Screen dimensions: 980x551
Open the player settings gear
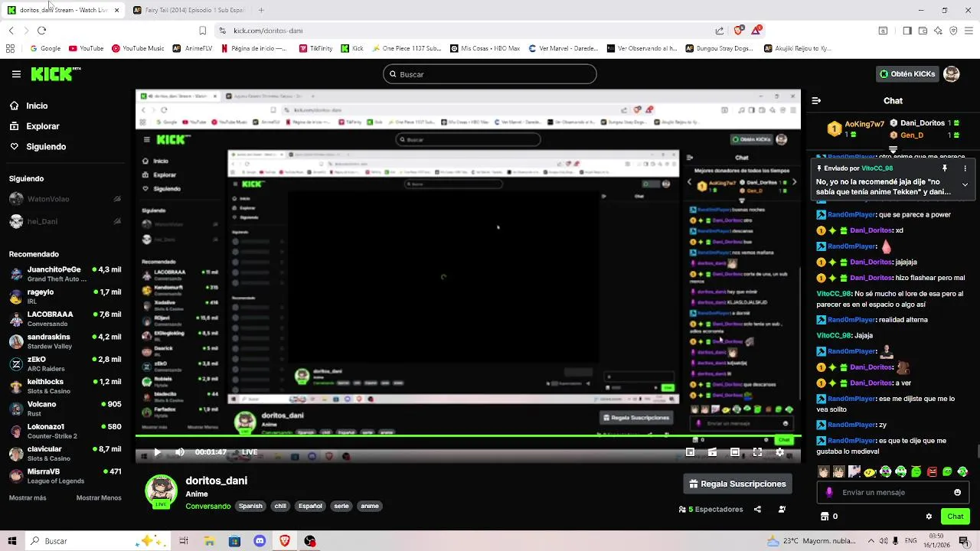[780, 452]
